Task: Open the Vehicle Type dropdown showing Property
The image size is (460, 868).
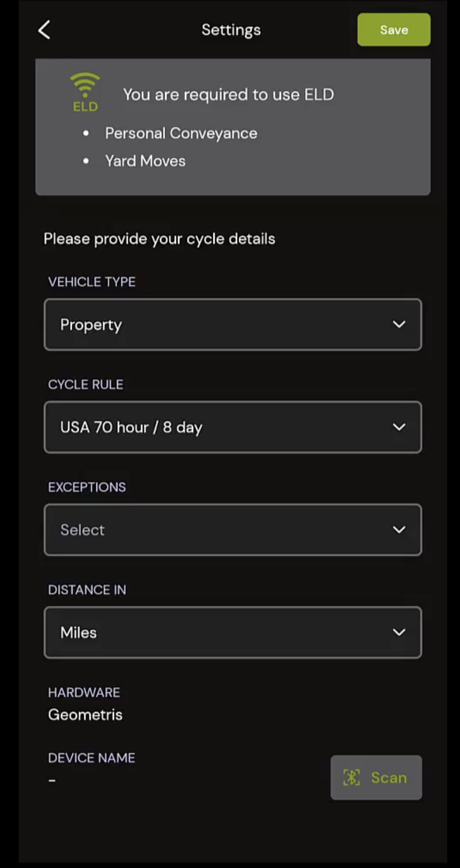Action: (x=232, y=325)
